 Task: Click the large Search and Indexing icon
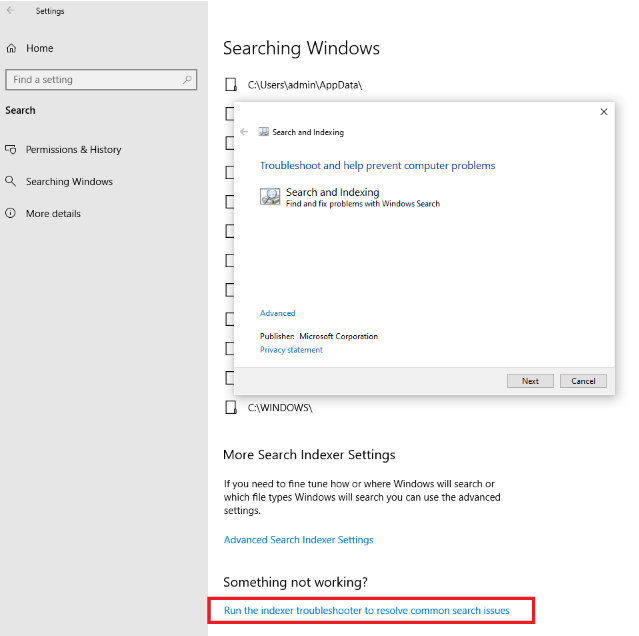coord(270,196)
